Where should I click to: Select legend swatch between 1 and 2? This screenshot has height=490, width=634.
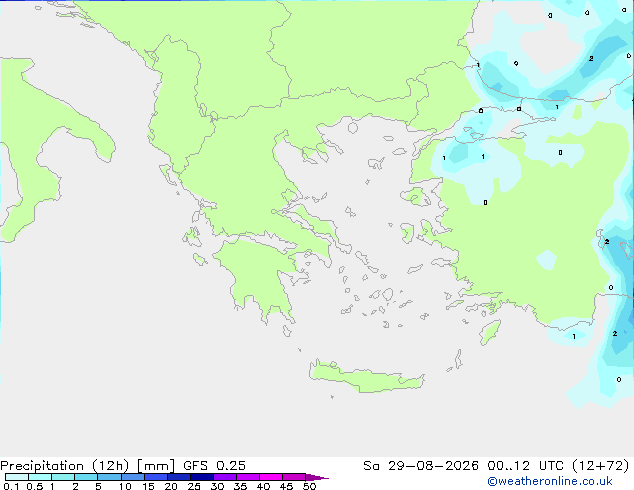[63, 477]
